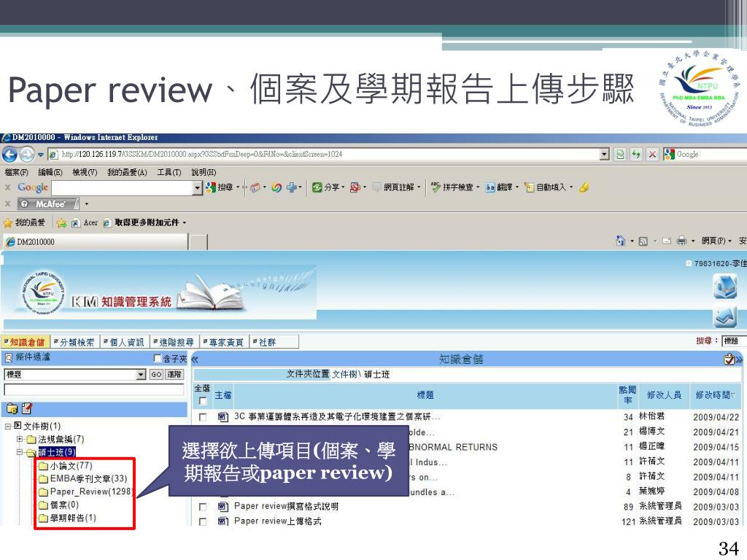Image resolution: width=747 pixels, height=560 pixels.
Task: Click the address bar URL field
Action: (324, 155)
